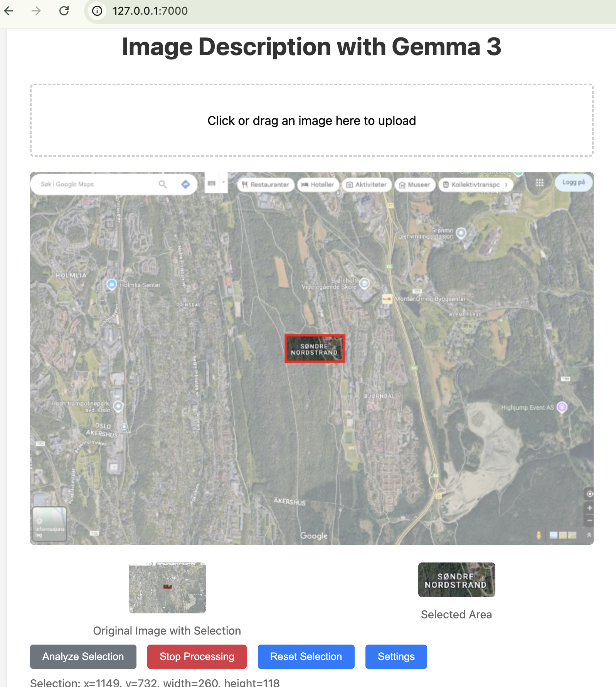Click the Rush trampolinepark place marker
Image resolution: width=616 pixels, height=687 pixels.
coord(118,406)
